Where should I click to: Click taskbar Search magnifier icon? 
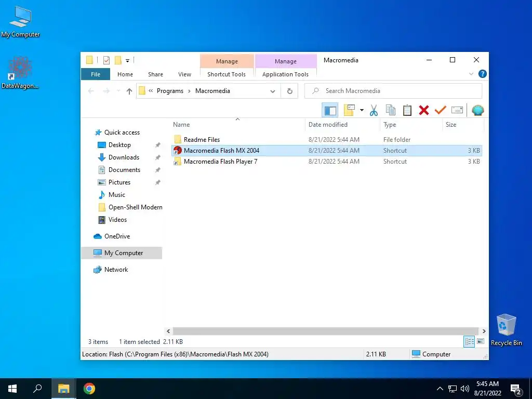[x=37, y=389]
